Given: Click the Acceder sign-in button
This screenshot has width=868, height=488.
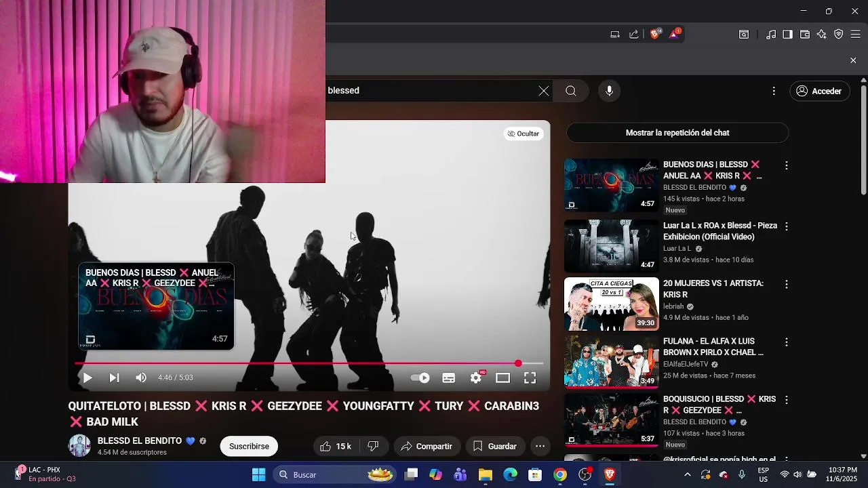Looking at the screenshot, I should pyautogui.click(x=820, y=91).
